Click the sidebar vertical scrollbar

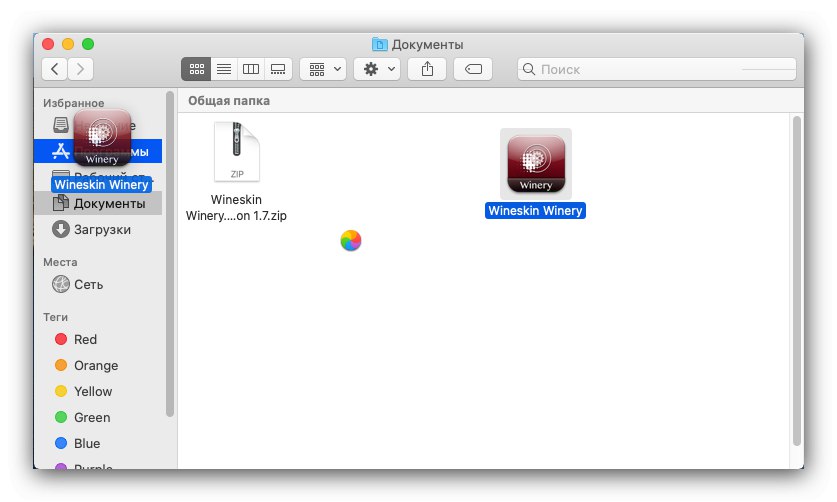point(170,254)
